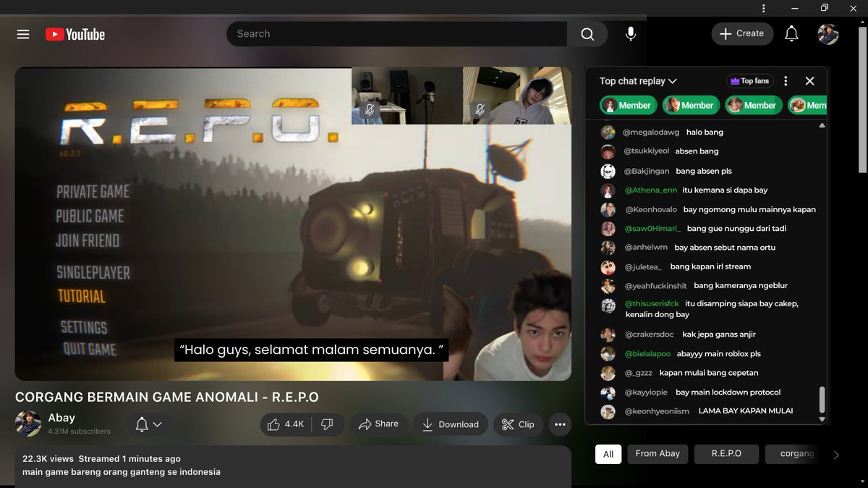Click the chat scroll up arrow
868x488 pixels.
(x=822, y=125)
